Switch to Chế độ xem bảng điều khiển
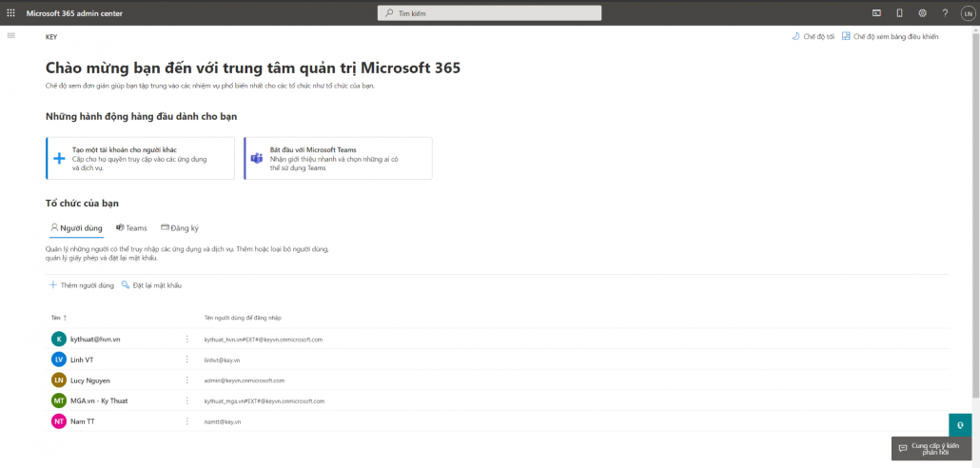Image resolution: width=980 pixels, height=468 pixels. 890,36
